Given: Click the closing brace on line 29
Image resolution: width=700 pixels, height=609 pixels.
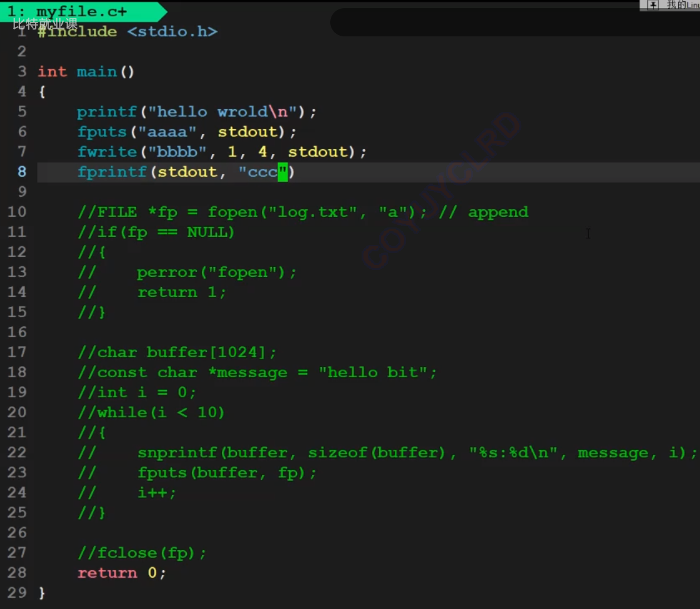Looking at the screenshot, I should click(x=41, y=593).
